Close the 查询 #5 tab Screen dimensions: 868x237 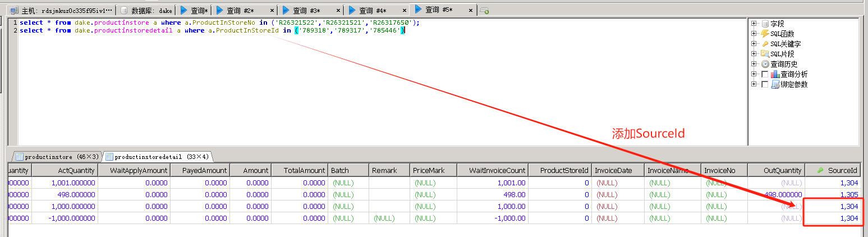coord(471,10)
